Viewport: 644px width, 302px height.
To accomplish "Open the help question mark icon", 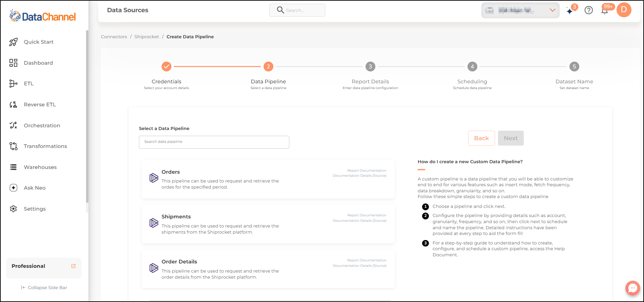I will click(x=589, y=10).
